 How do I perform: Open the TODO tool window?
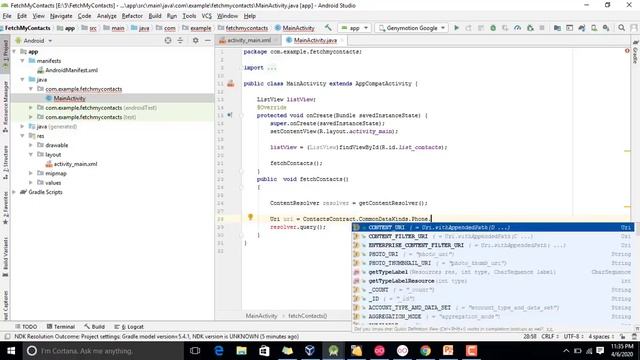click(x=26, y=327)
